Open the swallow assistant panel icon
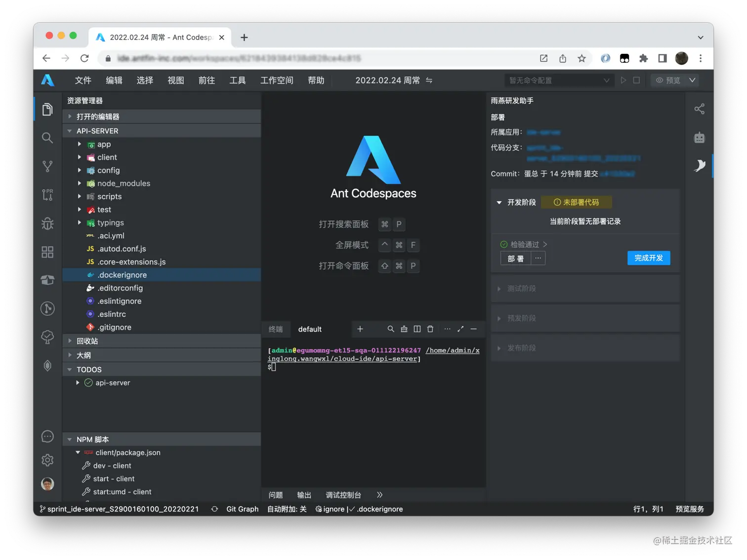Screen dimensions: 747x560 (700, 166)
